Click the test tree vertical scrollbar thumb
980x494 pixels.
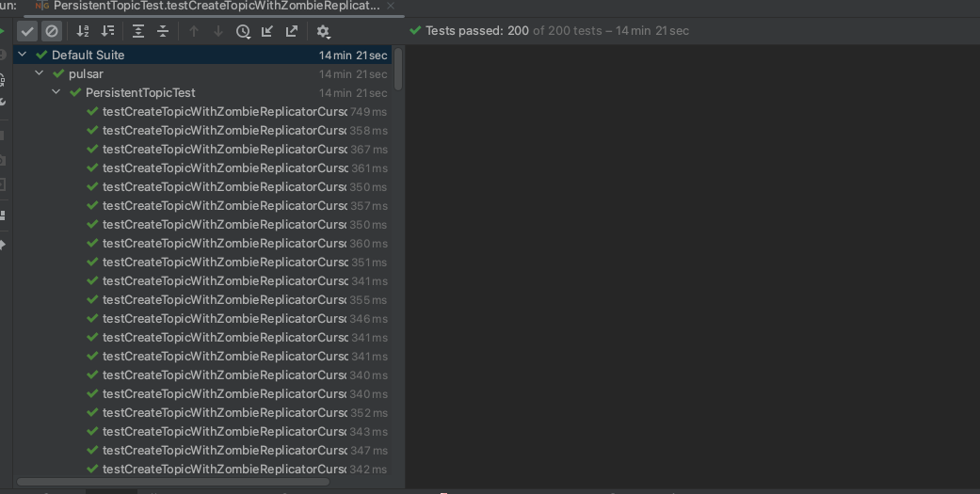[399, 68]
